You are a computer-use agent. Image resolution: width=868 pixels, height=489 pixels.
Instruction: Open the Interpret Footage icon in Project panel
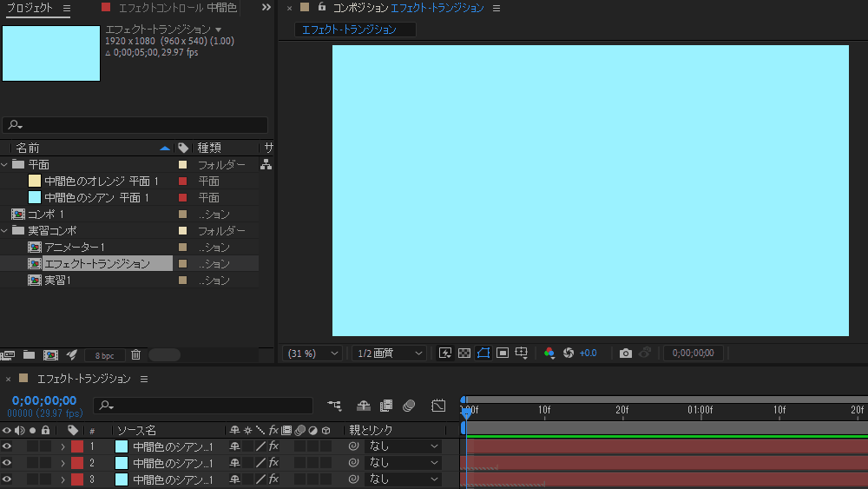7,355
